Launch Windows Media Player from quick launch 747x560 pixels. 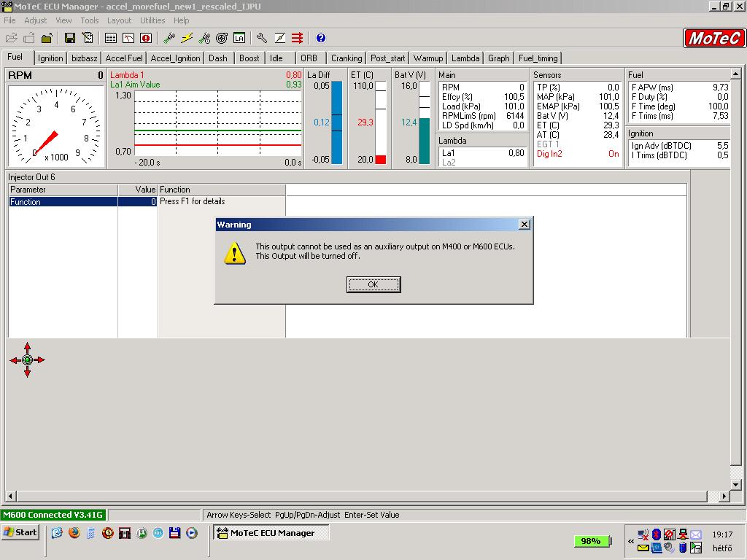coord(192,533)
